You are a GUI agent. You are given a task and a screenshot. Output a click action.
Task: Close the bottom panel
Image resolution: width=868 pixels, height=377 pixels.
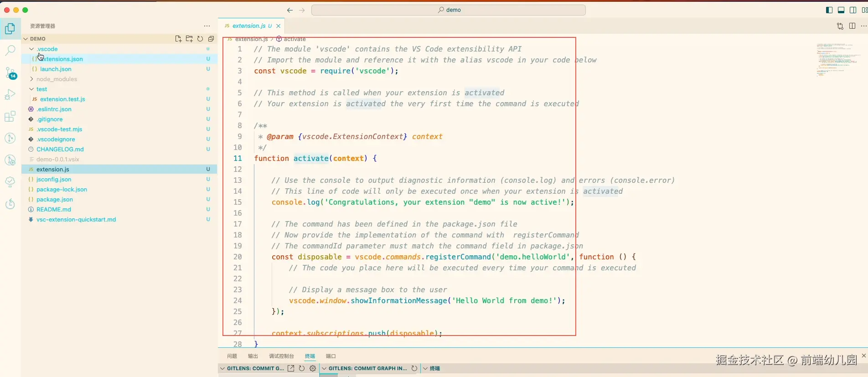863,356
